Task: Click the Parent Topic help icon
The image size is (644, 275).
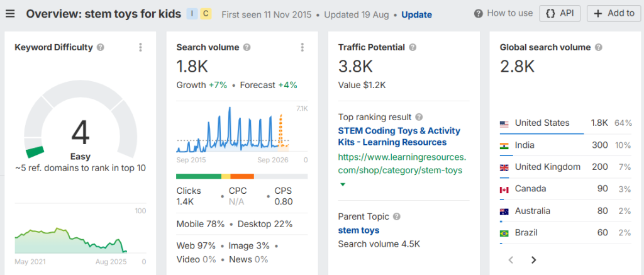Action: click(396, 216)
